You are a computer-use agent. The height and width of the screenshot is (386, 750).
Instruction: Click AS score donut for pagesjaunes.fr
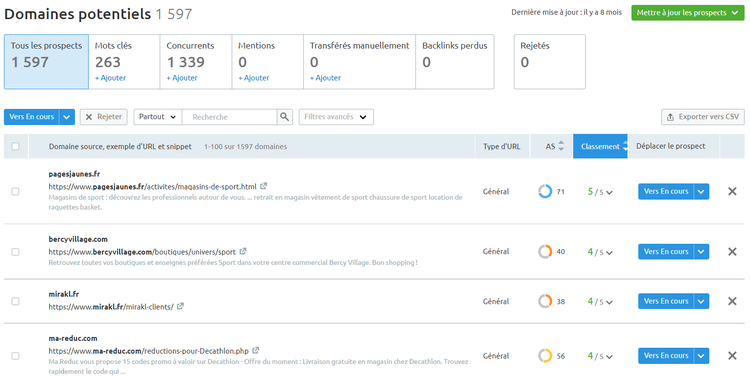pos(545,191)
